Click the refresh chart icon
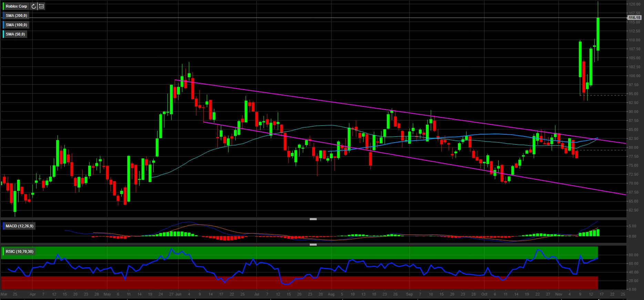This screenshot has width=644, height=300. 34,6
